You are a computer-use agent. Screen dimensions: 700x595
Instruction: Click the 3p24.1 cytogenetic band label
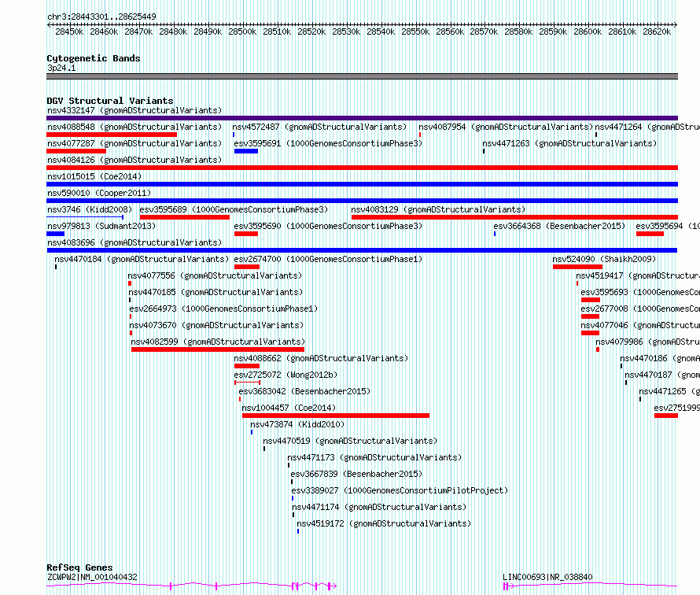pyautogui.click(x=61, y=68)
